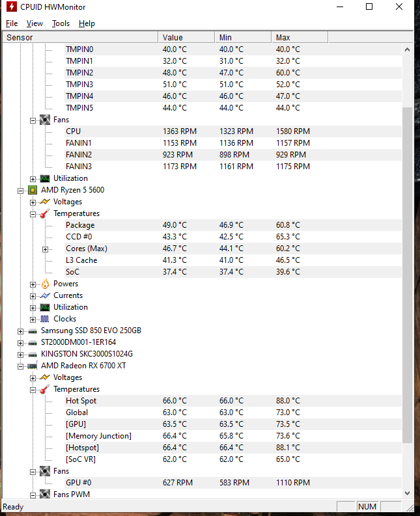Expand the Ryzen Utilization section
Image resolution: width=420 pixels, height=516 pixels.
click(33, 308)
